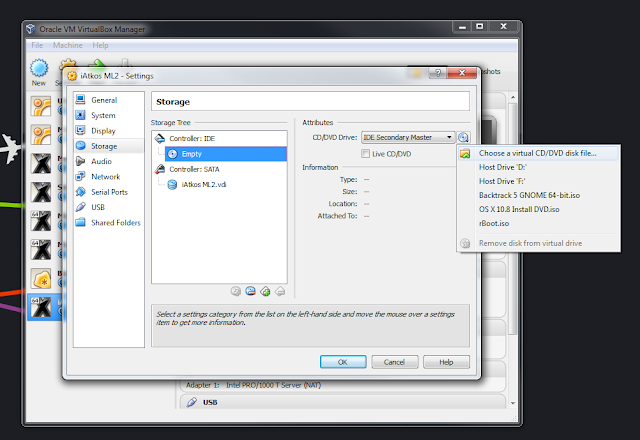The image size is (640, 440).
Task: Open the Network settings category
Action: click(109, 177)
